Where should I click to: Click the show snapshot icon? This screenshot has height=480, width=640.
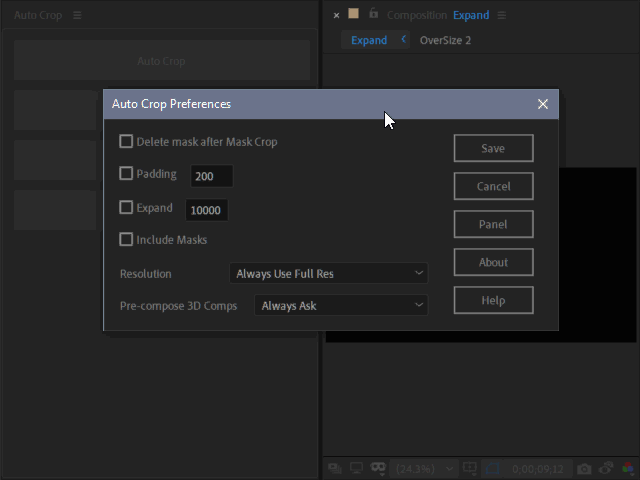click(x=606, y=468)
